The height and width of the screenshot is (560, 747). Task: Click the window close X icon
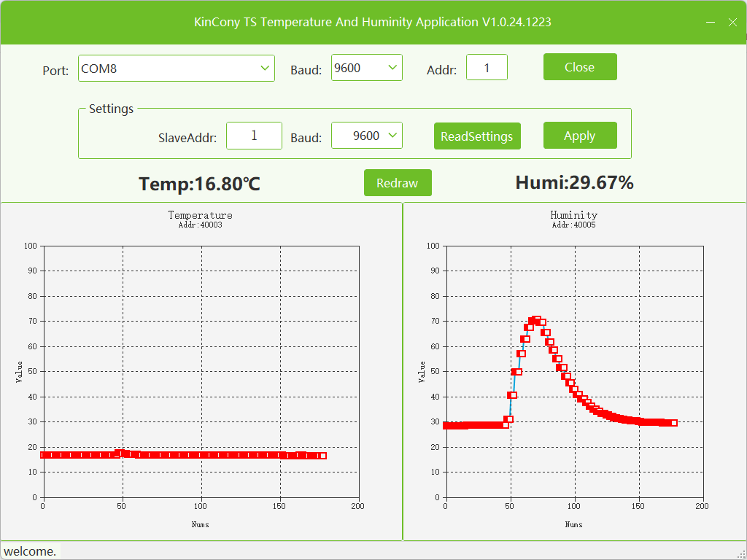pos(733,23)
